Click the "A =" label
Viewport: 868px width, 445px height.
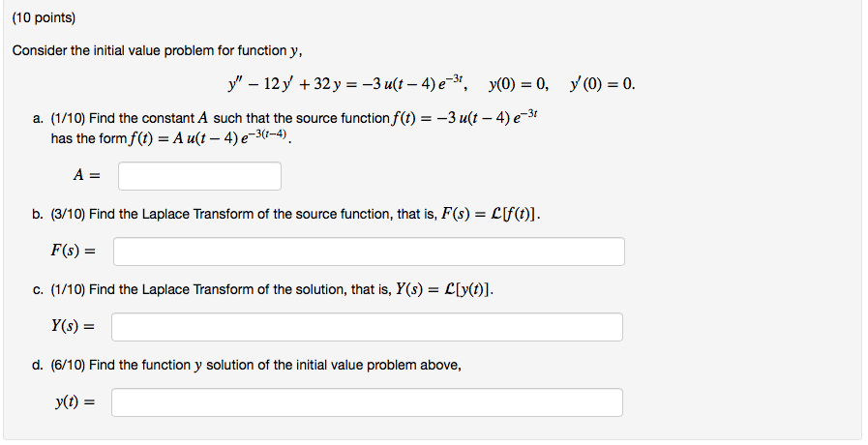click(x=87, y=175)
